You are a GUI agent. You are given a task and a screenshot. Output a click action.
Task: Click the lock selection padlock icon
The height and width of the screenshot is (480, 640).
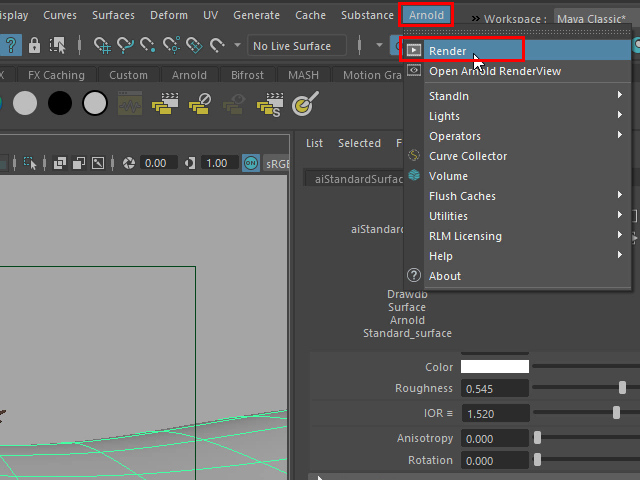point(35,46)
